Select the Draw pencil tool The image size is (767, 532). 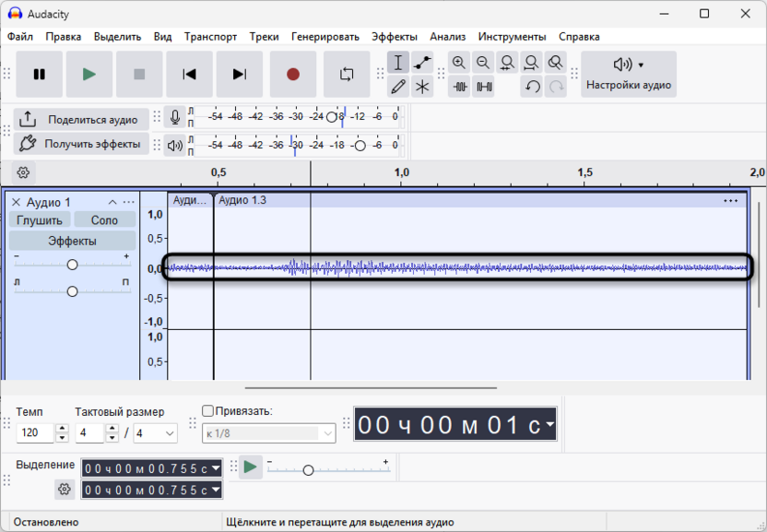tap(398, 87)
